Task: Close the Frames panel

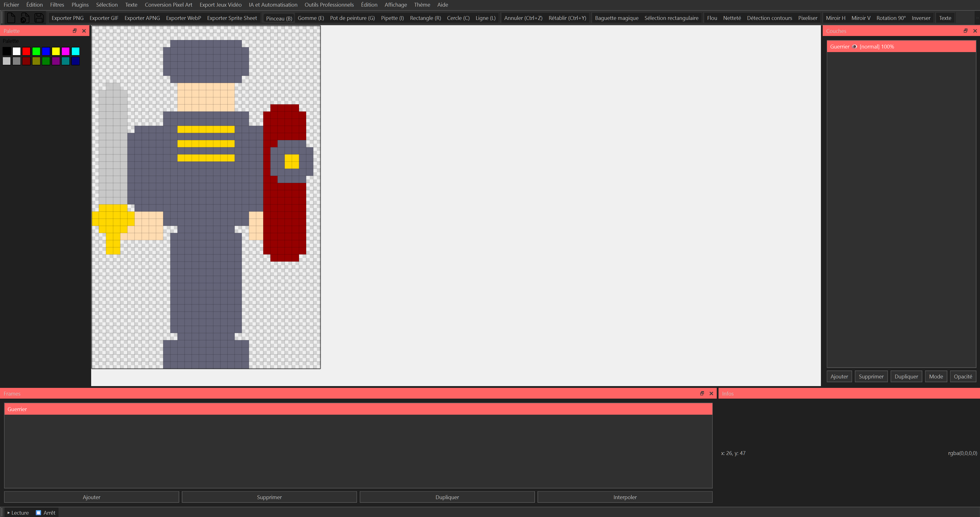Action: 711,393
